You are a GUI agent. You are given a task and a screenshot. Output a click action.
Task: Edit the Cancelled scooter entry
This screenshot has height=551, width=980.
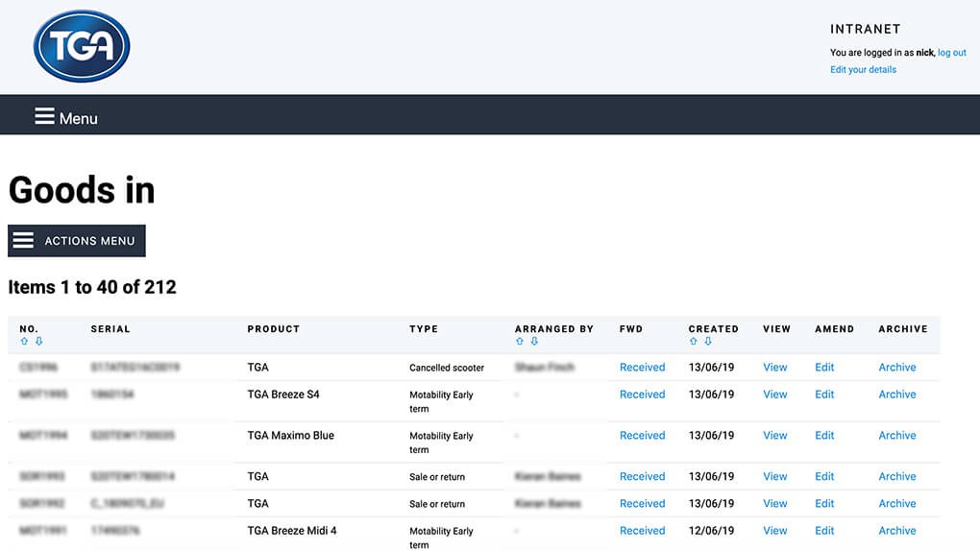[x=824, y=368]
